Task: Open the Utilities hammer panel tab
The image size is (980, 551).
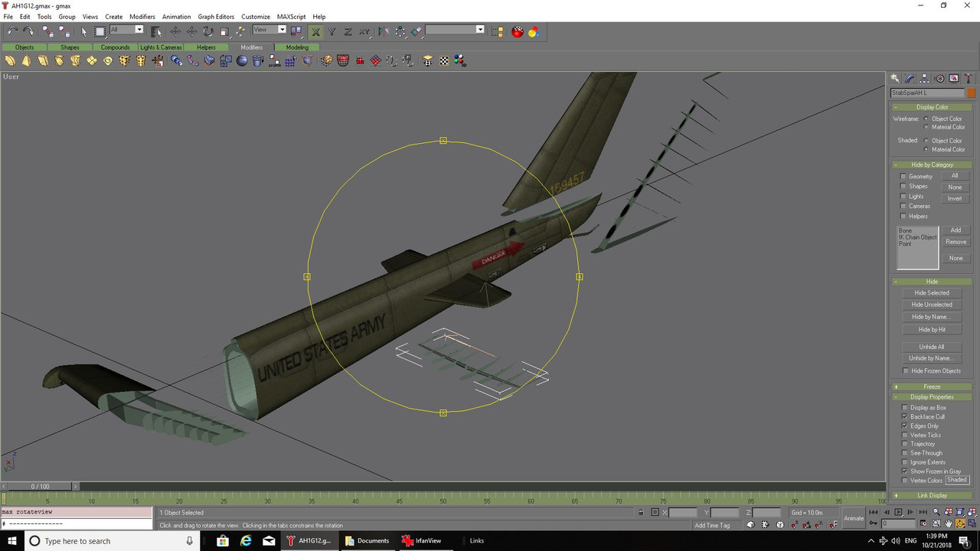Action: [969, 79]
